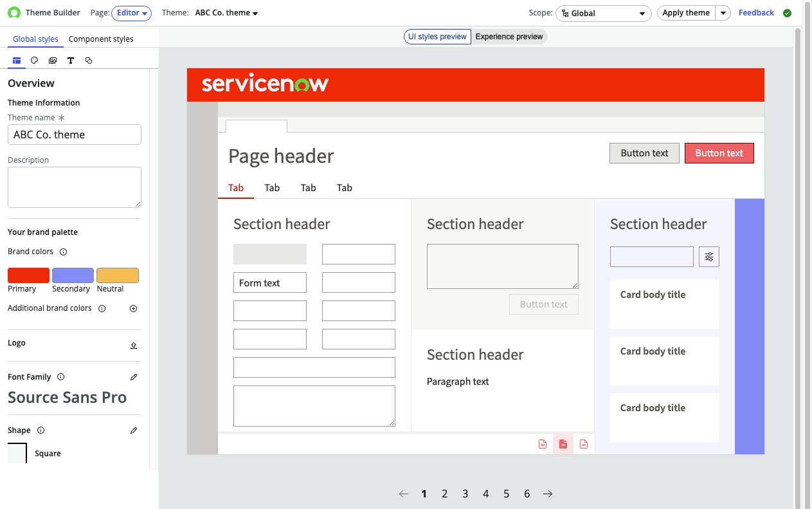Select the third Tab in preview
812x509 pixels.
(308, 188)
